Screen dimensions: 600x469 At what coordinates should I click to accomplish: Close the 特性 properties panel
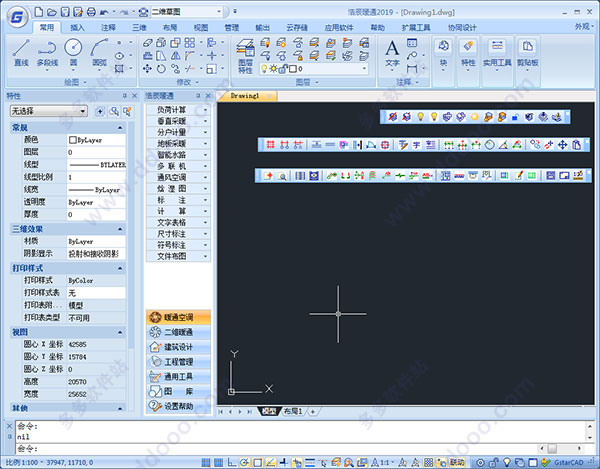[134, 96]
